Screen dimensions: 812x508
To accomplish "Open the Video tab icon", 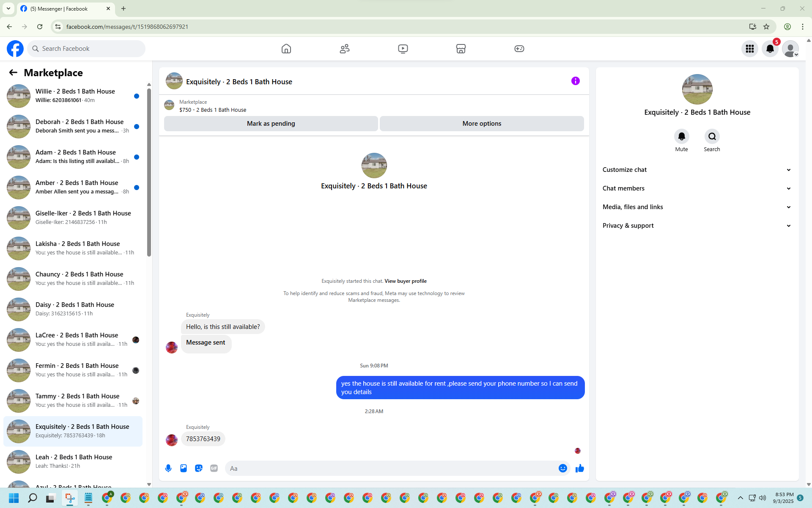I will pos(403,49).
